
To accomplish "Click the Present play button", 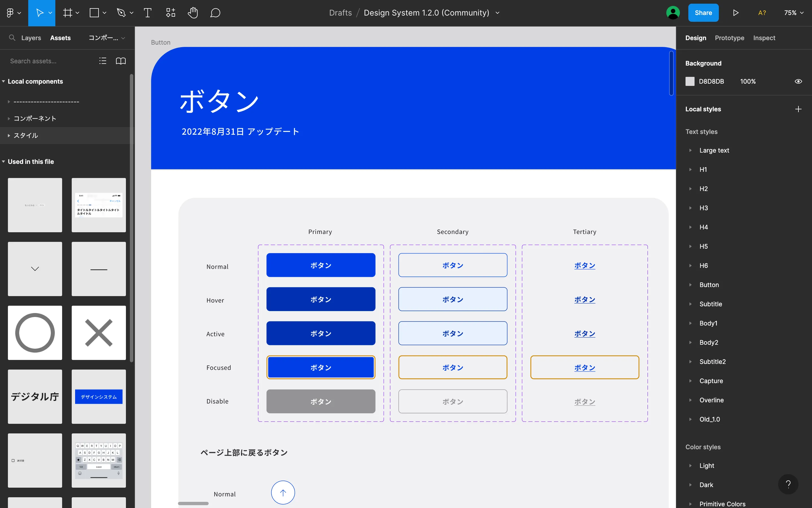I will point(735,13).
